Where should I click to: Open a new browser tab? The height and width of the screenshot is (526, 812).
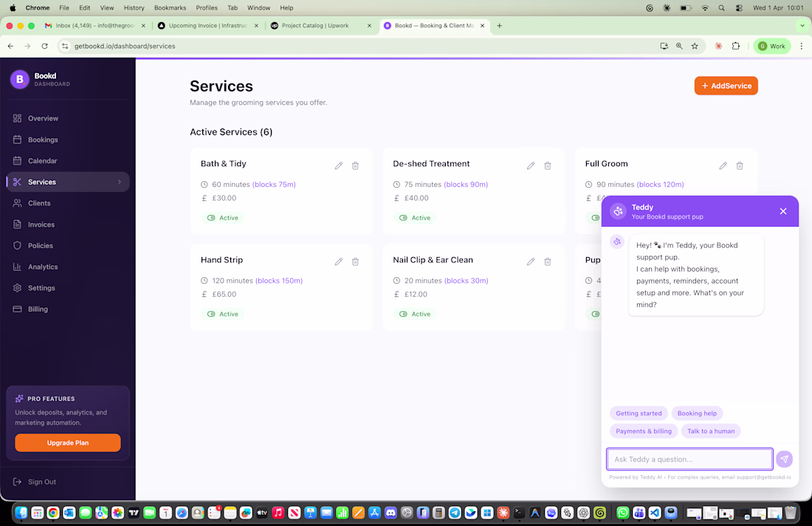499,25
